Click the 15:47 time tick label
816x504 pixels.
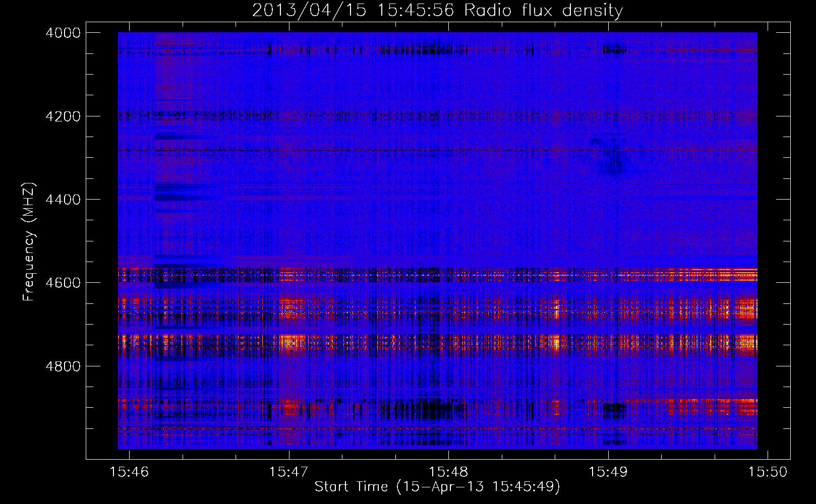[289, 472]
